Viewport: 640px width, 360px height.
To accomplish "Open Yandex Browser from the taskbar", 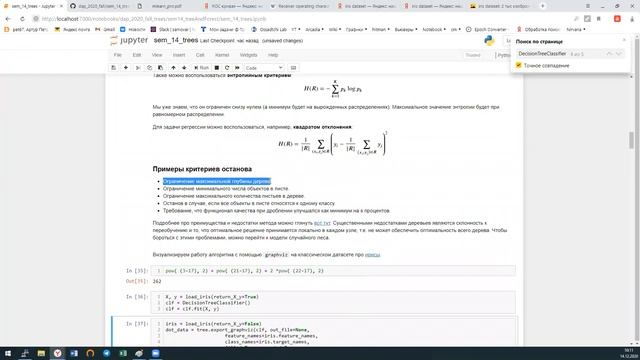I will [x=58, y=353].
